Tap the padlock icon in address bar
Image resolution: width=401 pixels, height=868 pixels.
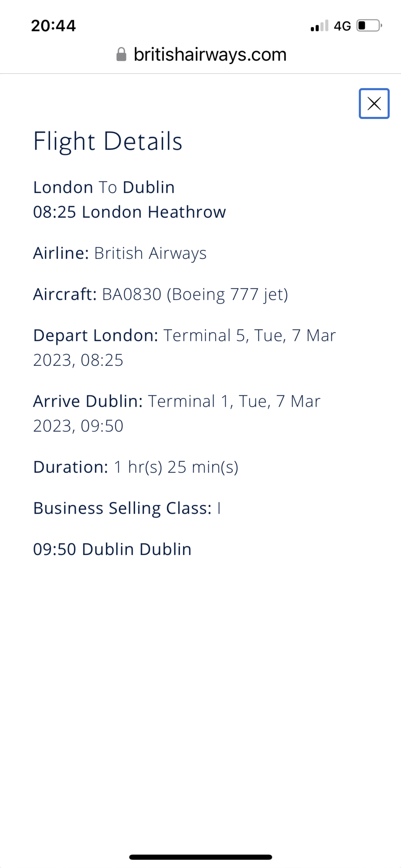(121, 54)
